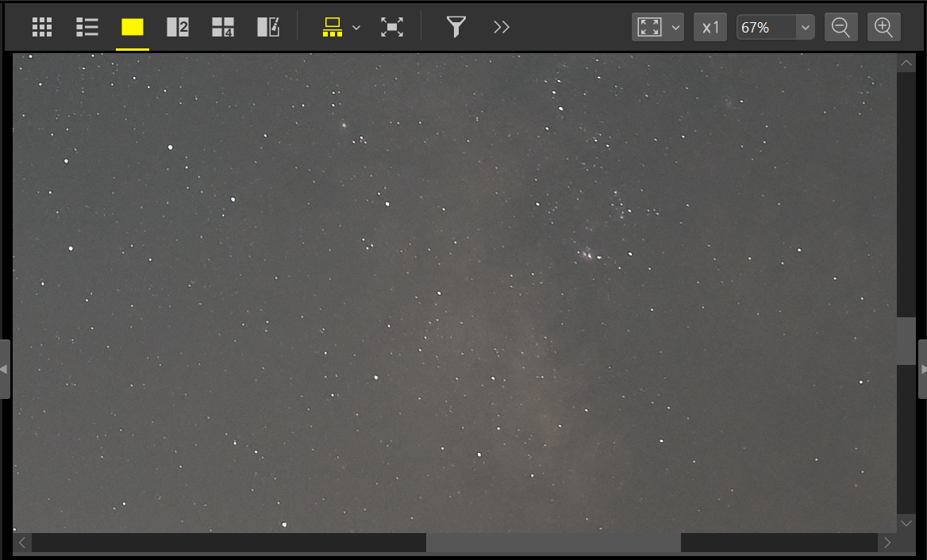Expand more toolbar options chevron
927x560 pixels.
501,27
